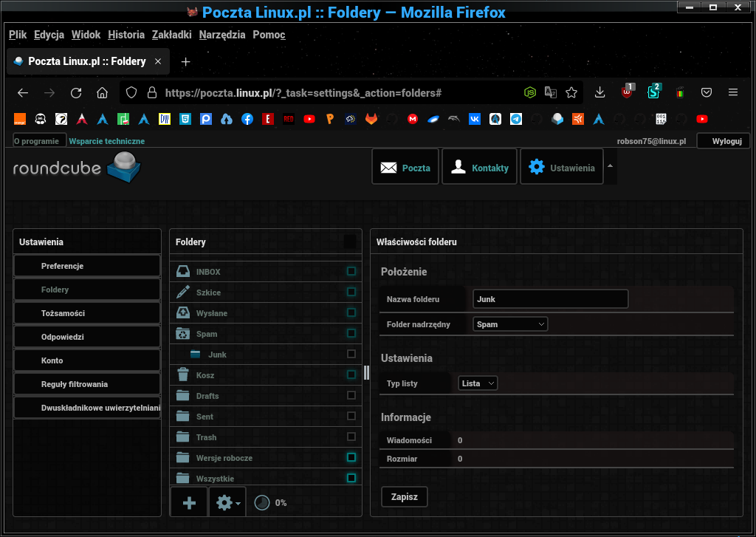The image size is (756, 537).
Task: Toggle subscription checkbox for Kosz
Action: click(x=351, y=374)
